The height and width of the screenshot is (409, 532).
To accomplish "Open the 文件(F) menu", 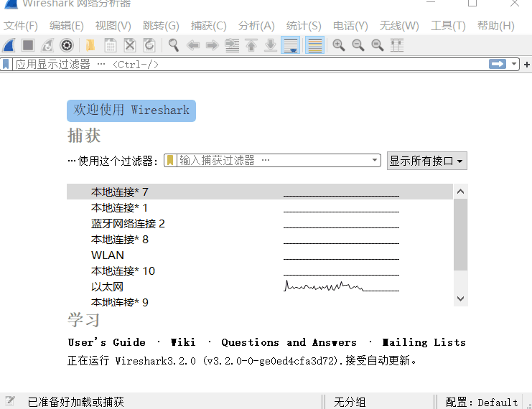I will point(20,26).
